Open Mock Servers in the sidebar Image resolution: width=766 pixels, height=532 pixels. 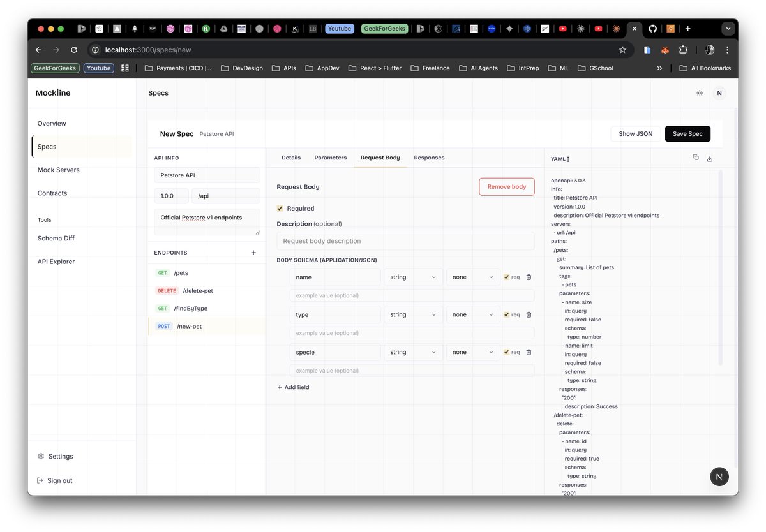pyautogui.click(x=82, y=170)
